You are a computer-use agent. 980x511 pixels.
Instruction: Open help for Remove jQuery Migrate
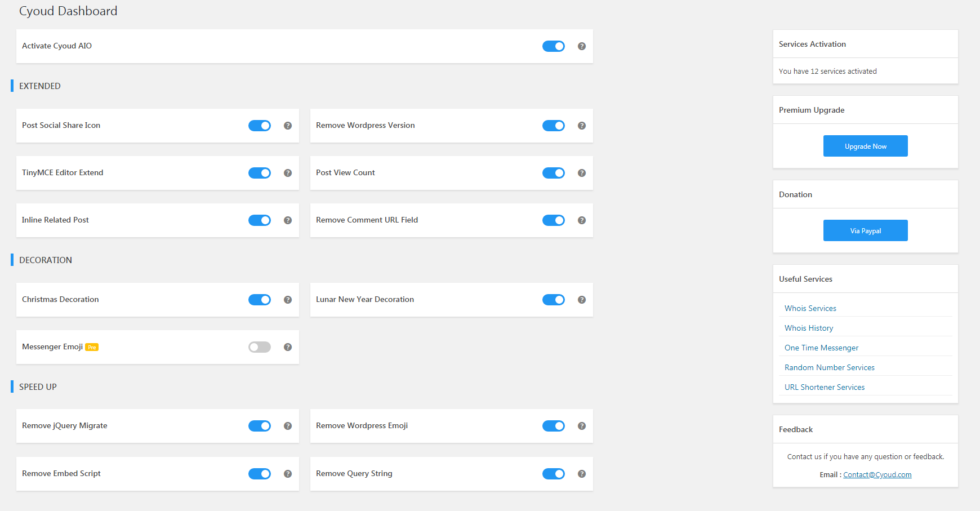pos(288,426)
